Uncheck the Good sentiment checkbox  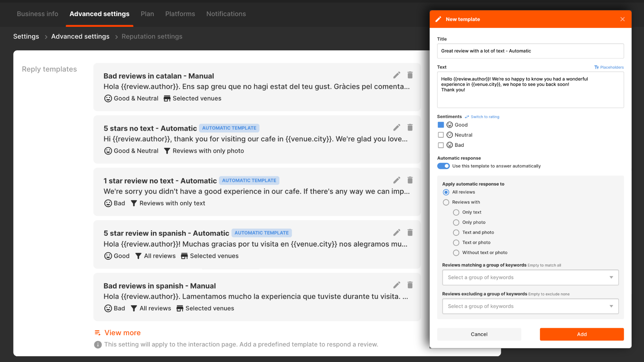441,125
